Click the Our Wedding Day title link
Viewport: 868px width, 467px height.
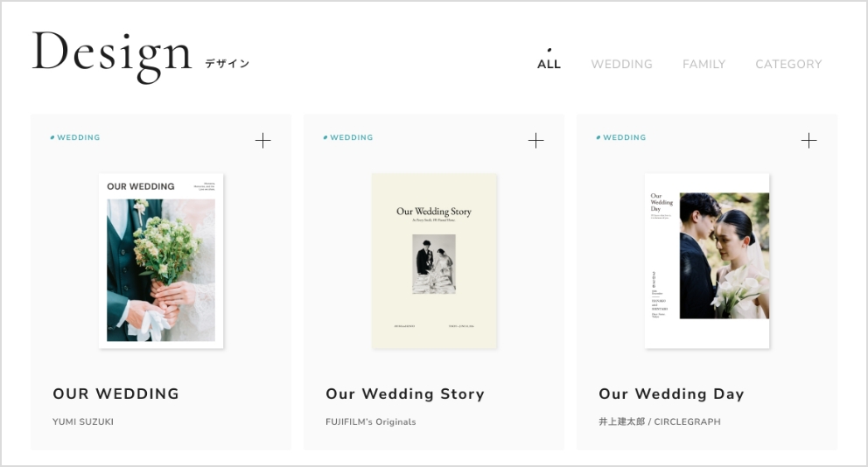pyautogui.click(x=671, y=394)
